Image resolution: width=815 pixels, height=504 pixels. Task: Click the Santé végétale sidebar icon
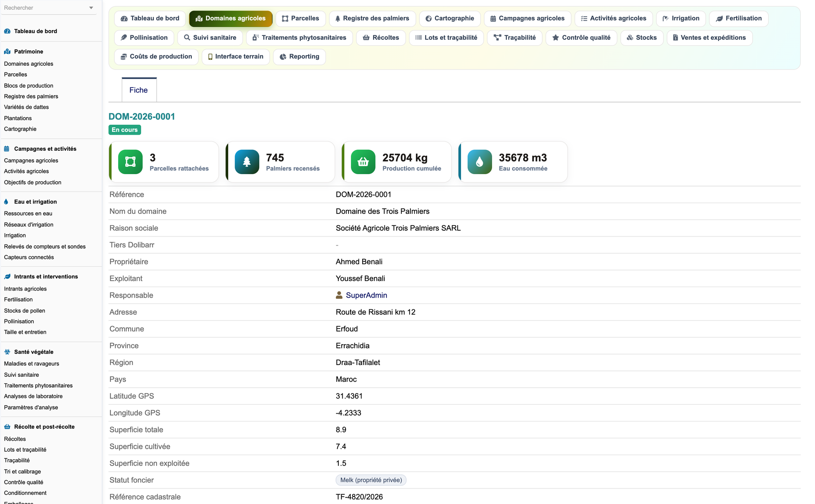click(7, 352)
